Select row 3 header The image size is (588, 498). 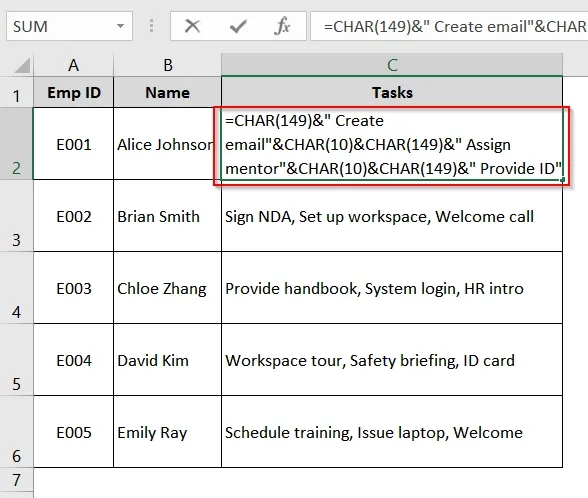tap(16, 216)
